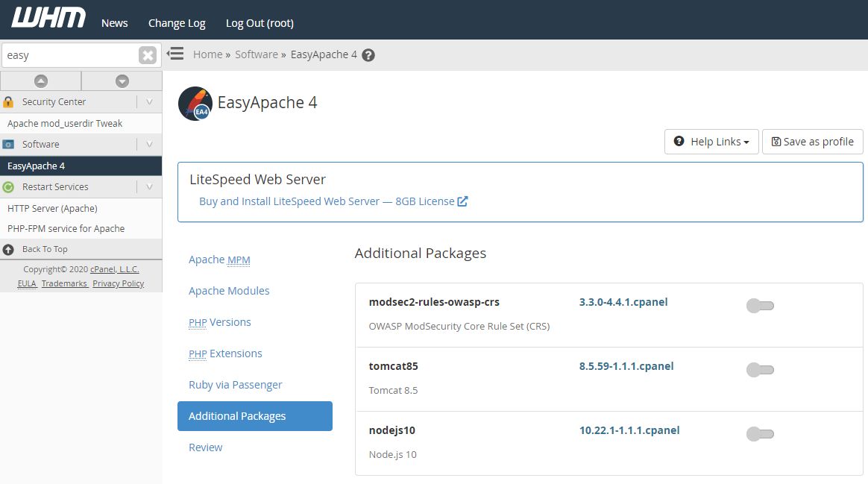Click the down arrow button in the sidebar
This screenshot has width=868, height=484.
(x=122, y=81)
